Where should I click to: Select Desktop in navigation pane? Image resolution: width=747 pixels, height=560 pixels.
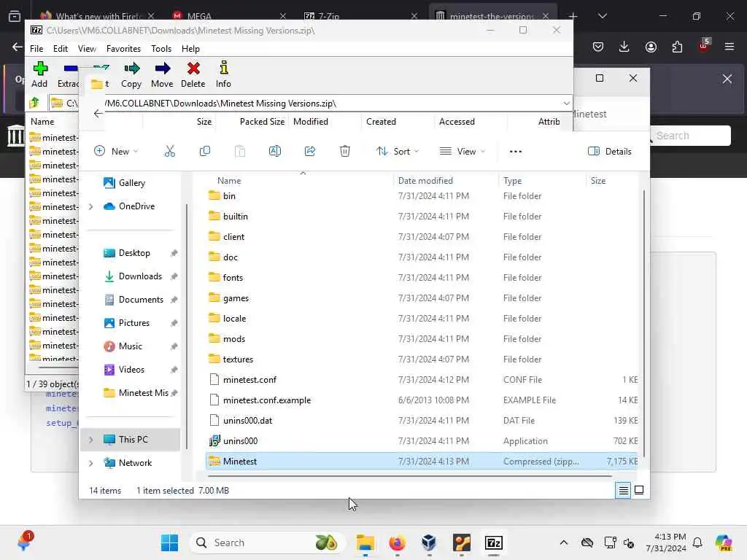click(x=134, y=253)
